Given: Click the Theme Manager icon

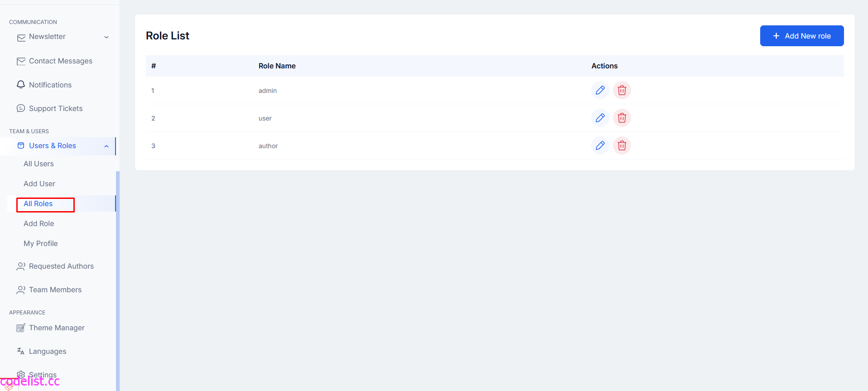Looking at the screenshot, I should point(21,328).
